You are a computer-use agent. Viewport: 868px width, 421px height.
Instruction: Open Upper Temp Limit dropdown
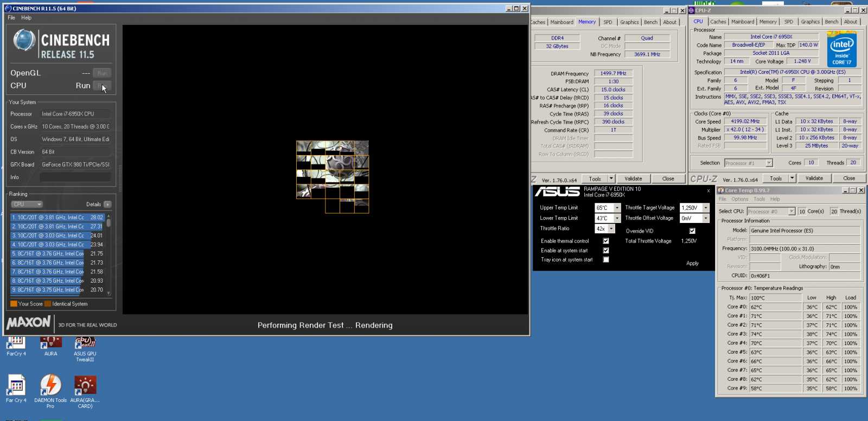click(x=617, y=208)
